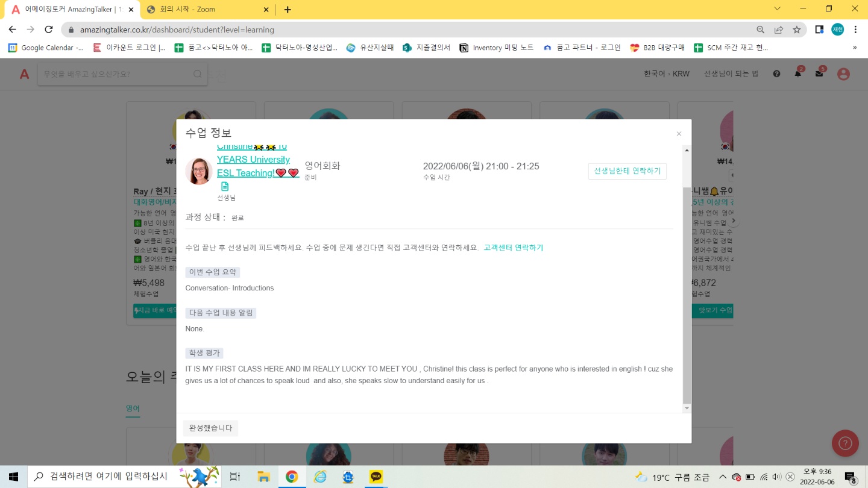The width and height of the screenshot is (868, 488).
Task: Click the zoom magnifier icon in address bar
Action: point(761,30)
